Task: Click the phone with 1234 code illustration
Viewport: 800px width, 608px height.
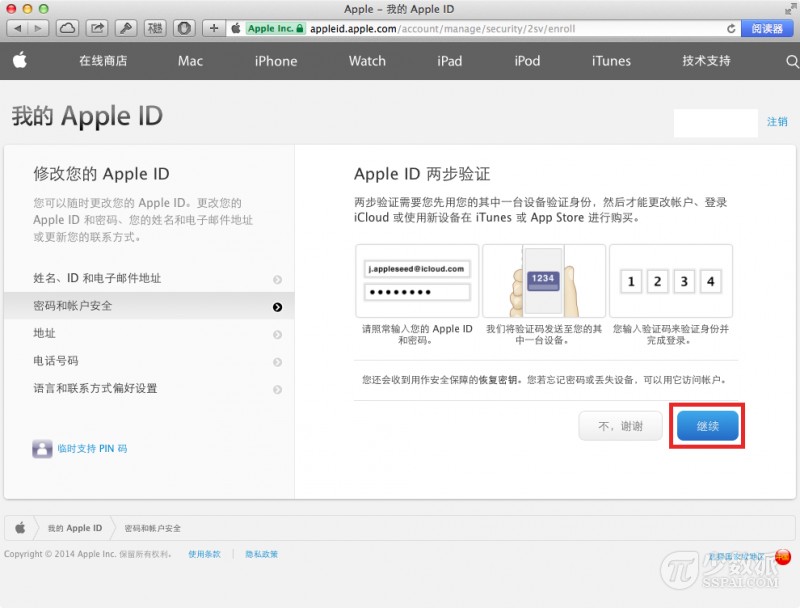Action: tap(544, 281)
